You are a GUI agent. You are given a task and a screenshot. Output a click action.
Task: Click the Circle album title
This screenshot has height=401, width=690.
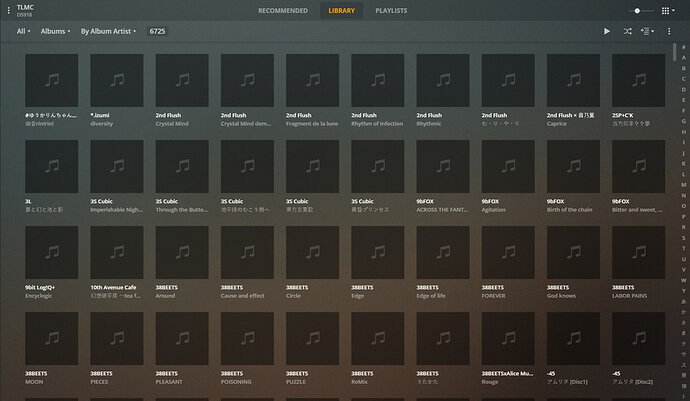(294, 296)
